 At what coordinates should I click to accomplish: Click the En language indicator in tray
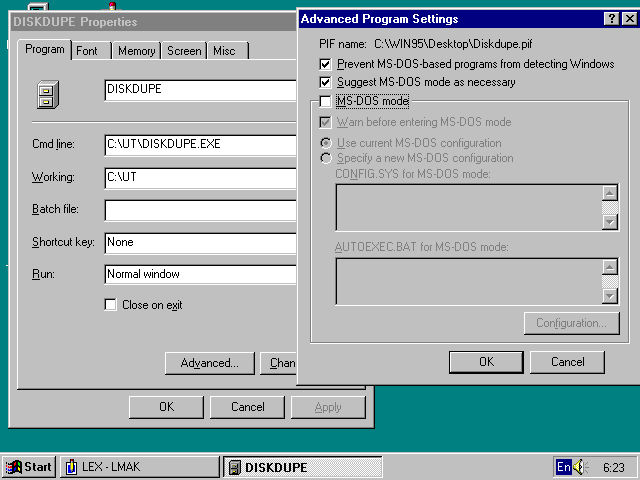point(563,467)
